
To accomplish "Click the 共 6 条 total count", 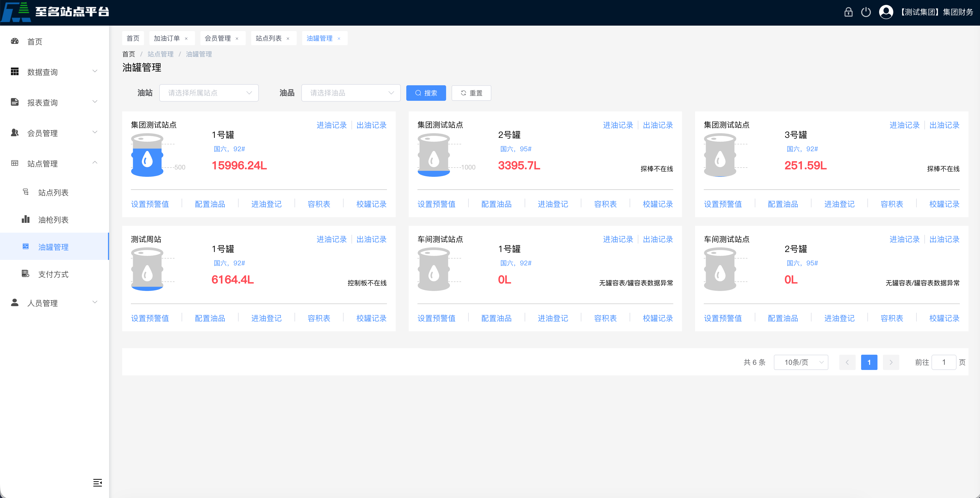I will [754, 362].
